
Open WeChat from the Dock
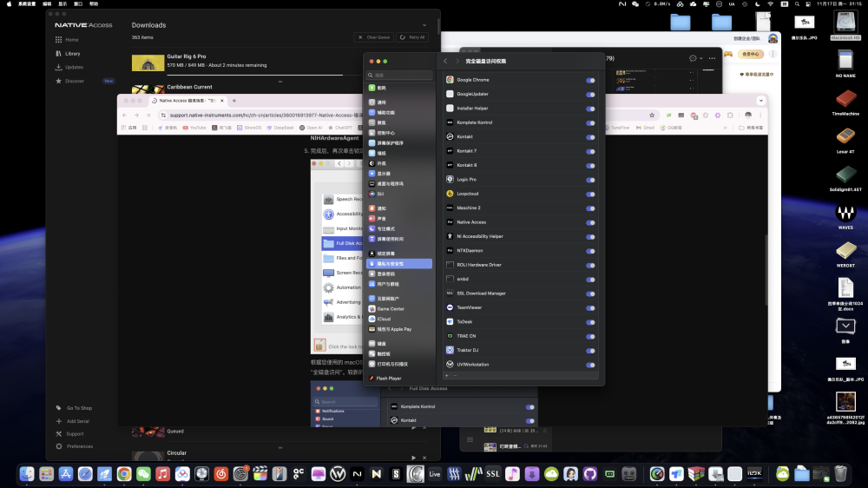tap(143, 474)
